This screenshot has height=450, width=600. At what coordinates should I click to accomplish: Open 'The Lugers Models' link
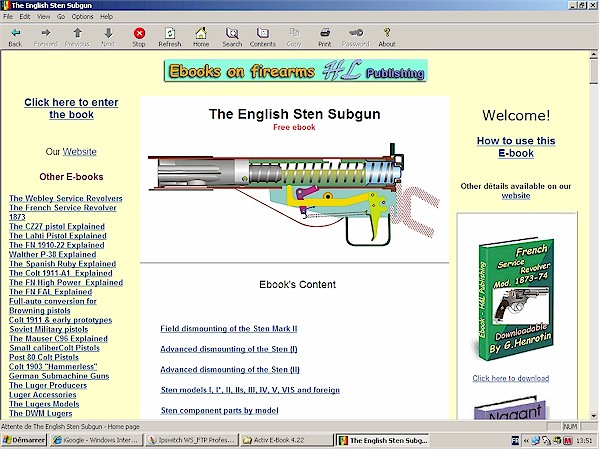[44, 404]
